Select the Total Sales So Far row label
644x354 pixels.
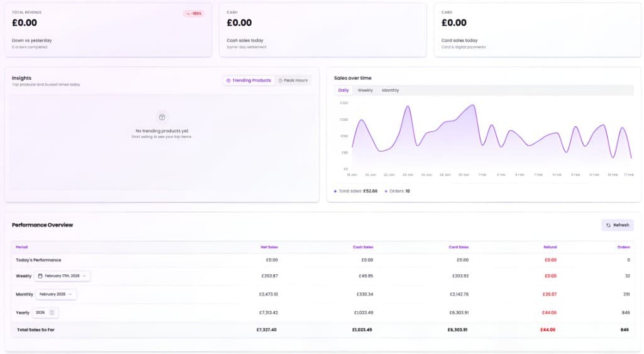point(36,329)
